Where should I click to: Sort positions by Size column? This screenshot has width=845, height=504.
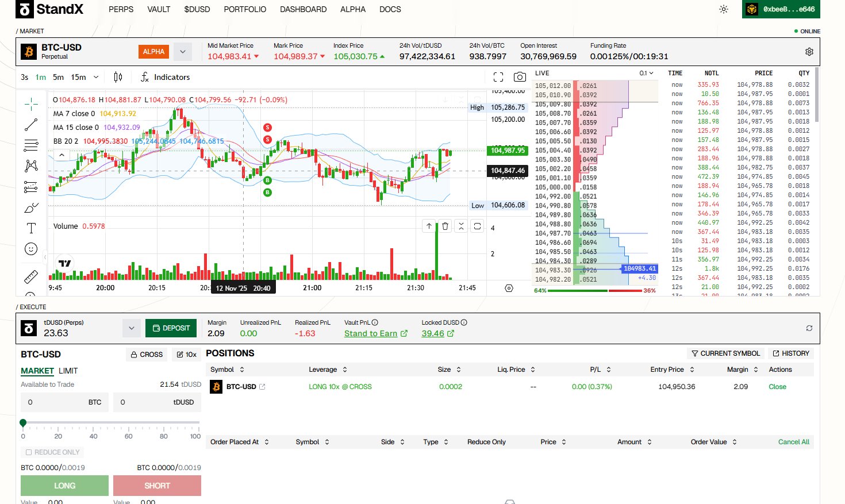pyautogui.click(x=450, y=370)
